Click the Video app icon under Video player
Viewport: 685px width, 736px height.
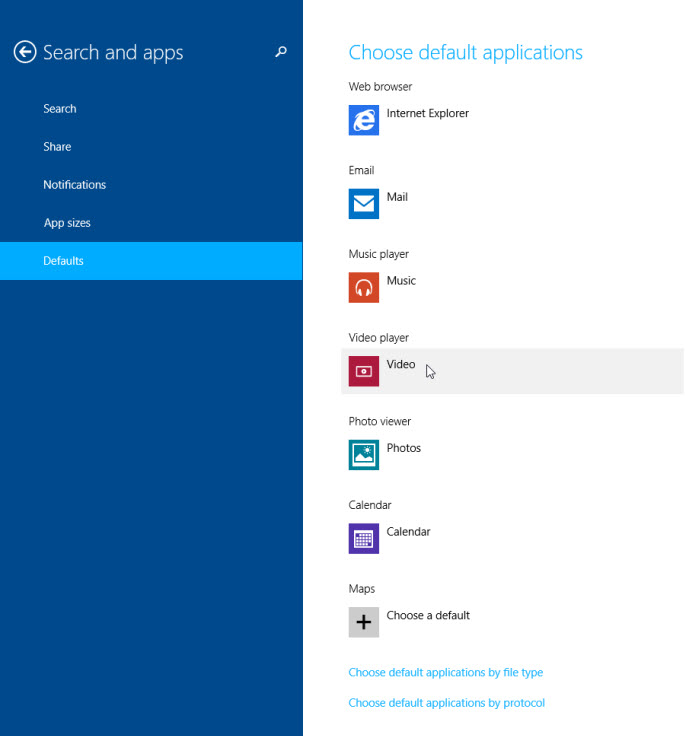pos(363,371)
